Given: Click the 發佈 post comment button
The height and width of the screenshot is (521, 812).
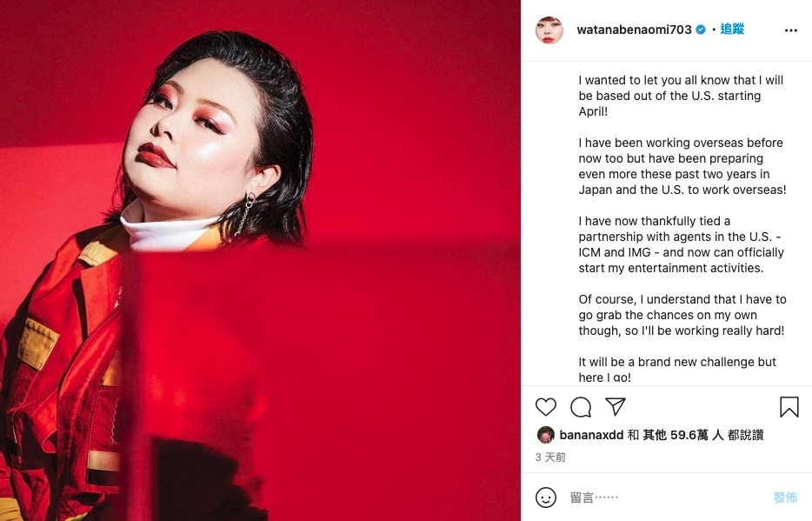Looking at the screenshot, I should (x=785, y=498).
